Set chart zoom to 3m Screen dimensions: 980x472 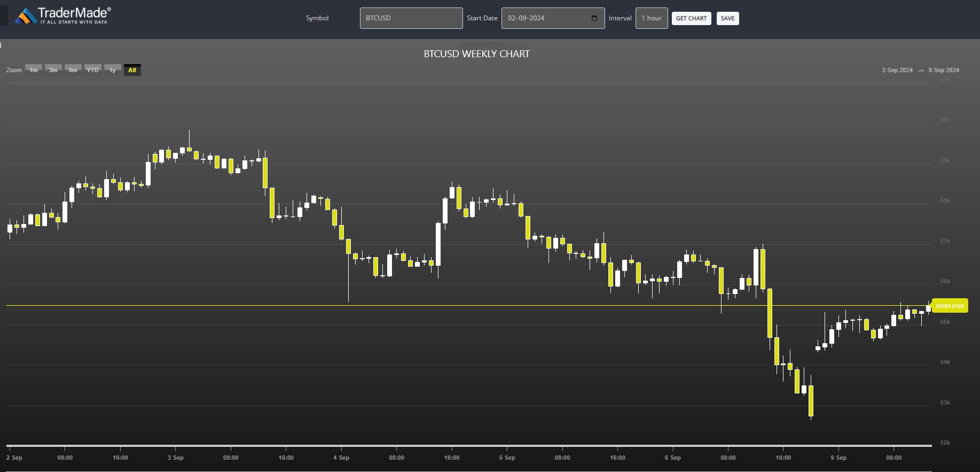(53, 70)
